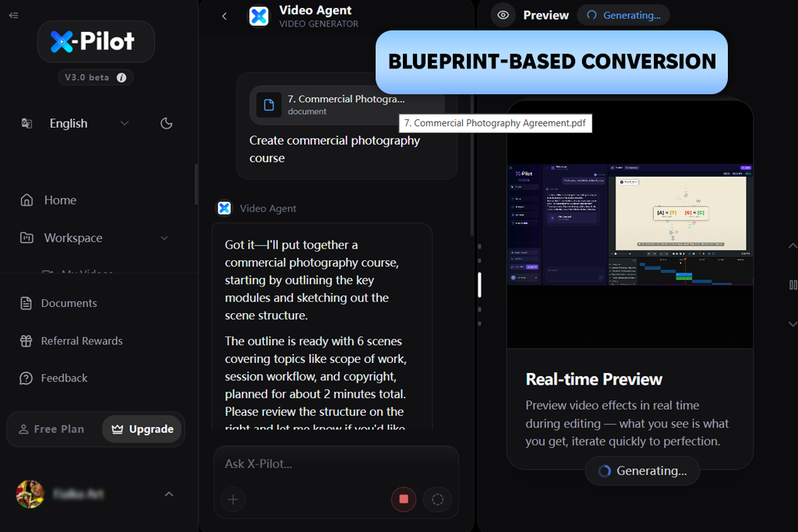Viewport: 798px width, 532px height.
Task: Click the pause icon on right edge
Action: click(x=793, y=285)
